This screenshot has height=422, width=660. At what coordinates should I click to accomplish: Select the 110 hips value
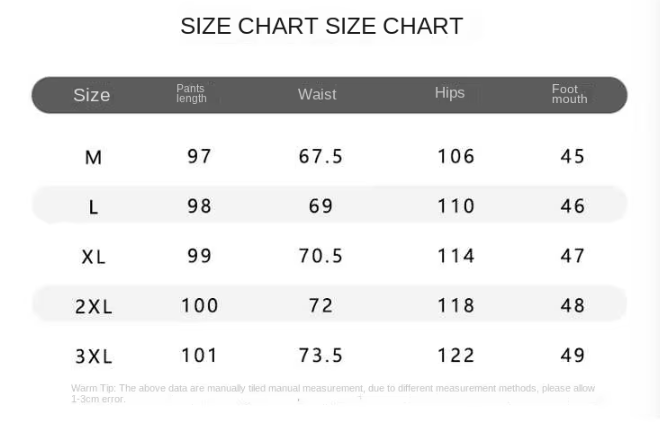pos(456,206)
